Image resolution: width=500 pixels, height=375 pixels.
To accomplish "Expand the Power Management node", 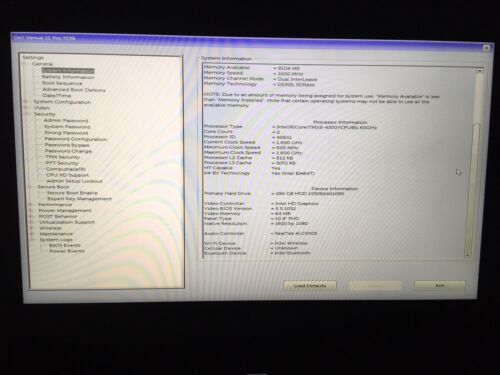I will (x=31, y=210).
